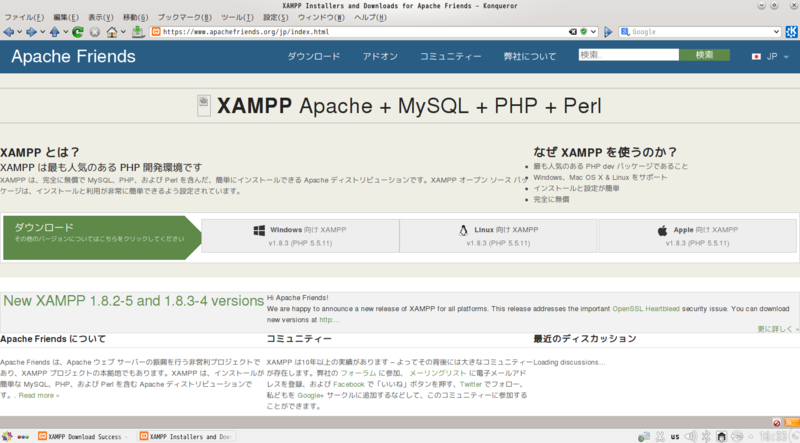Open the Google+ link

(x=310, y=396)
